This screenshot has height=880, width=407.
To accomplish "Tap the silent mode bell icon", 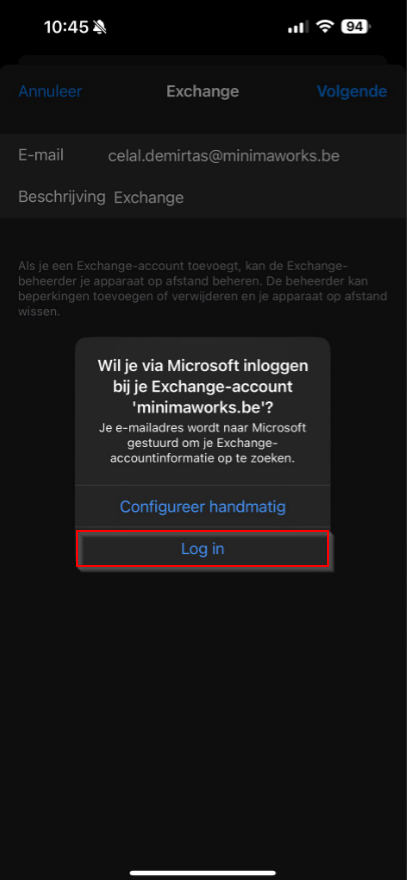I will 101,27.
